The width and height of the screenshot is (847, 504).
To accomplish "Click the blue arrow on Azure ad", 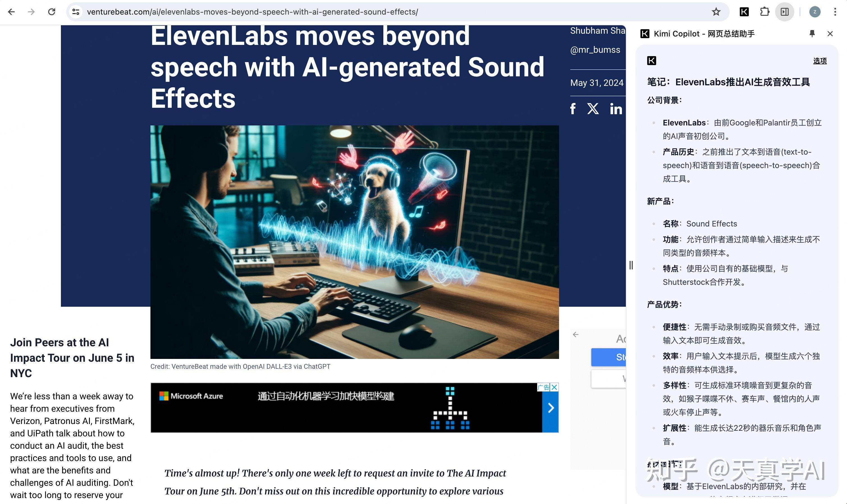I will (551, 408).
